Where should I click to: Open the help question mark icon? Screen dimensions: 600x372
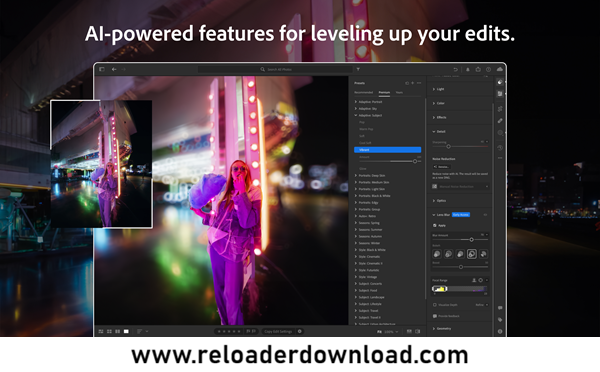click(x=488, y=69)
